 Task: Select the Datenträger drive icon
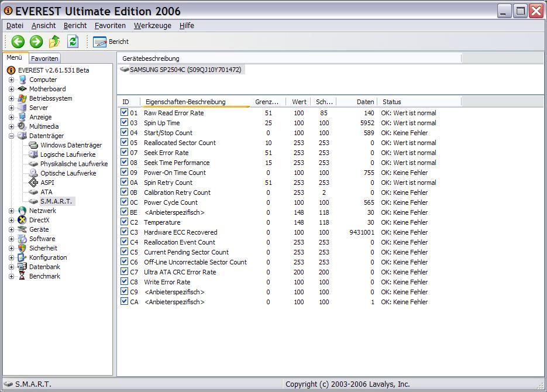click(22, 136)
